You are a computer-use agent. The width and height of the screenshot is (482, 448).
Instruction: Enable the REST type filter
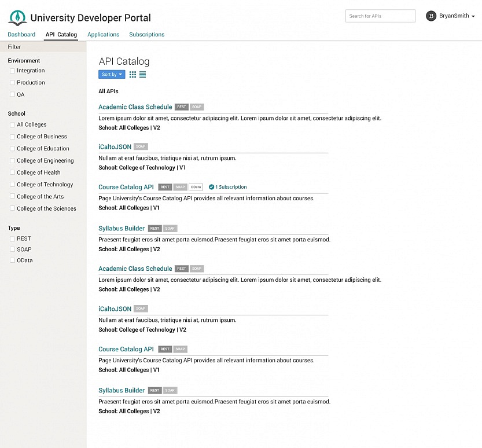point(12,238)
